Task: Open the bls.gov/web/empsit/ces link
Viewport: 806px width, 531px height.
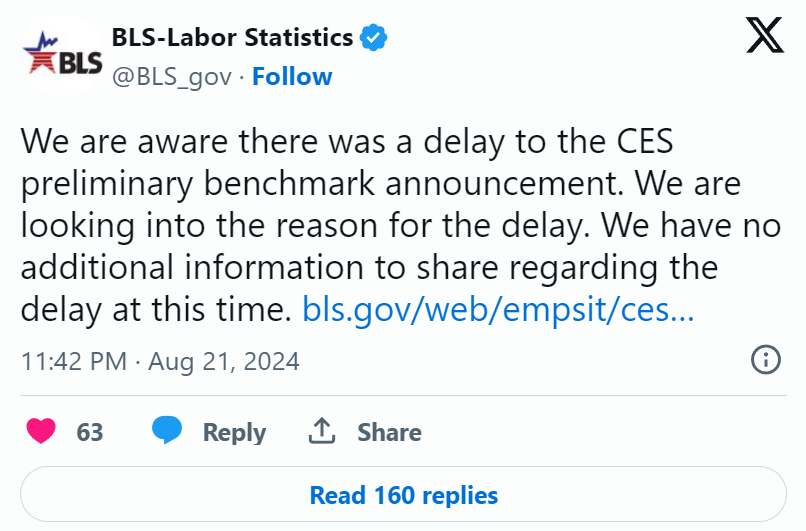Action: tap(498, 309)
